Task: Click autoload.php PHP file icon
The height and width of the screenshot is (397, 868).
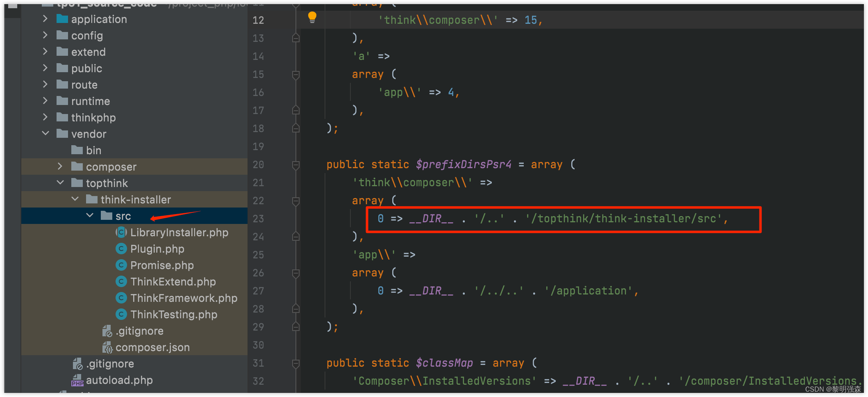Action: tap(77, 380)
